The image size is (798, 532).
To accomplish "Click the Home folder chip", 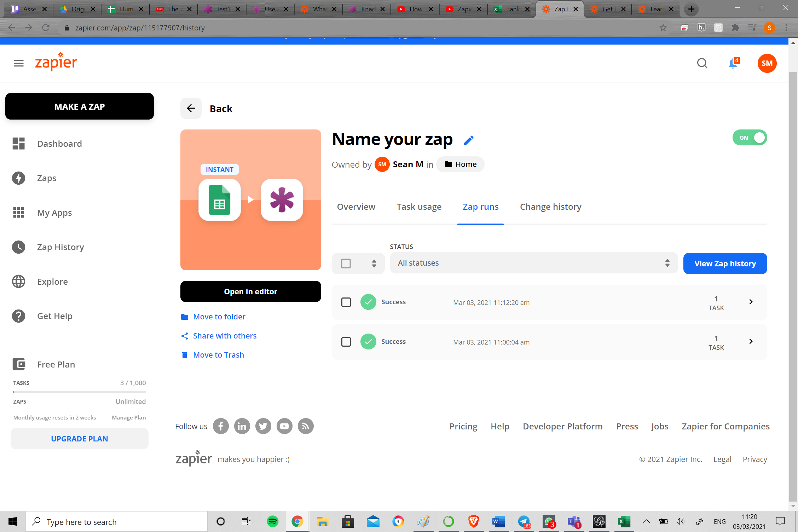I will 460,164.
